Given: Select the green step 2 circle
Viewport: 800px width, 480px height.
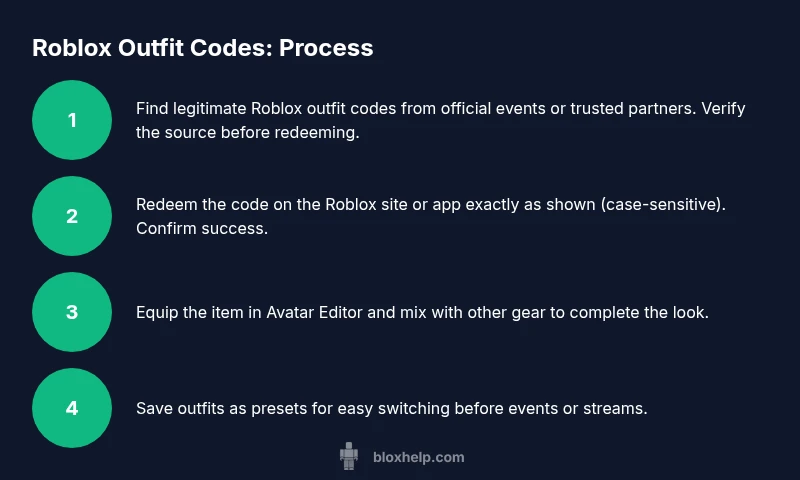Looking at the screenshot, I should [72, 216].
